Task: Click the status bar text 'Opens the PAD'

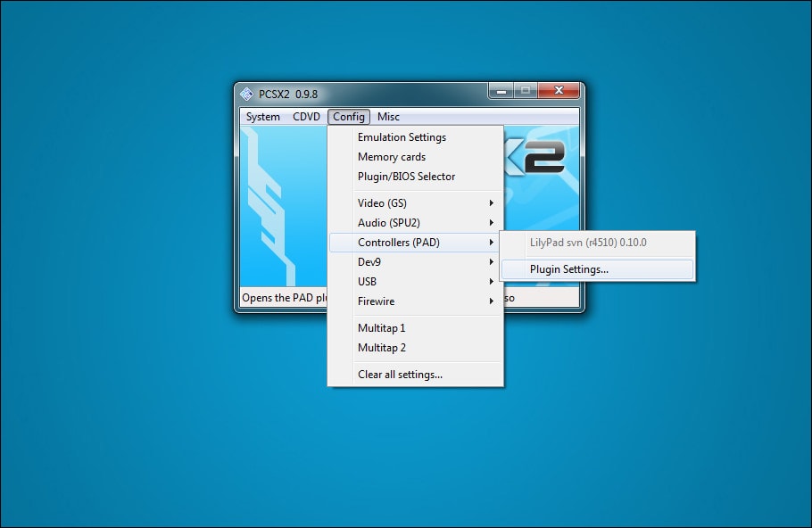Action: 277,298
